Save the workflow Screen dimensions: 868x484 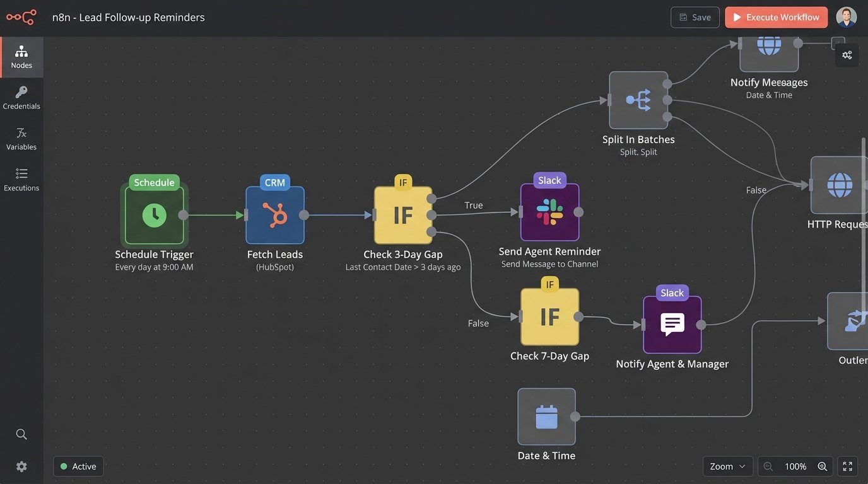pos(695,17)
